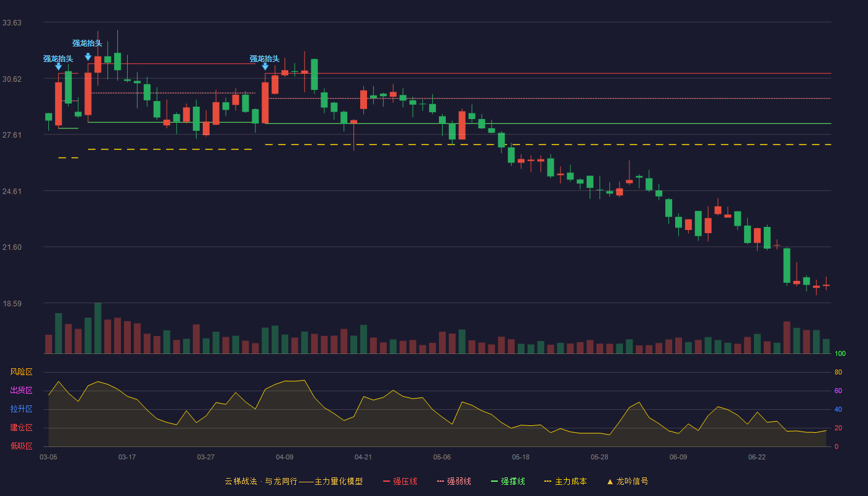Click the 强龙抬头 arrow near 04-09
Screen dimensions: 868x496
click(x=265, y=66)
